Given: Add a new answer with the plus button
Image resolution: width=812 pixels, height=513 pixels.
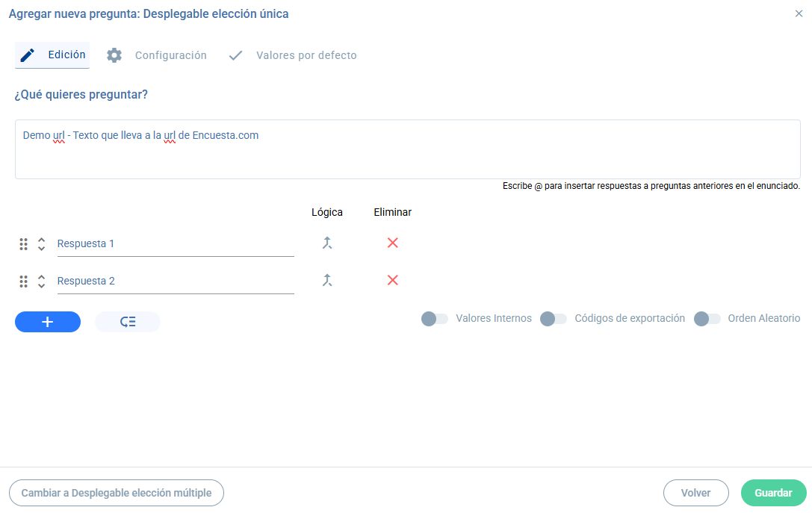Looking at the screenshot, I should [48, 322].
